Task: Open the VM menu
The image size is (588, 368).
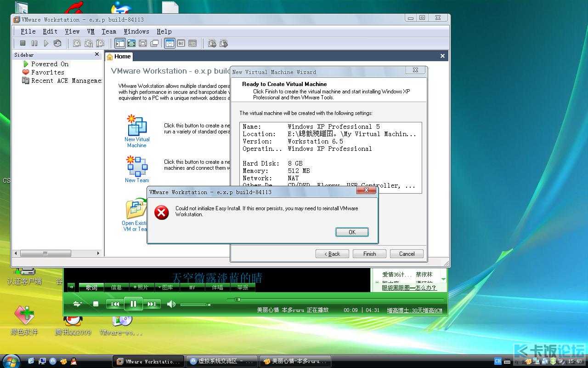Action: click(90, 31)
